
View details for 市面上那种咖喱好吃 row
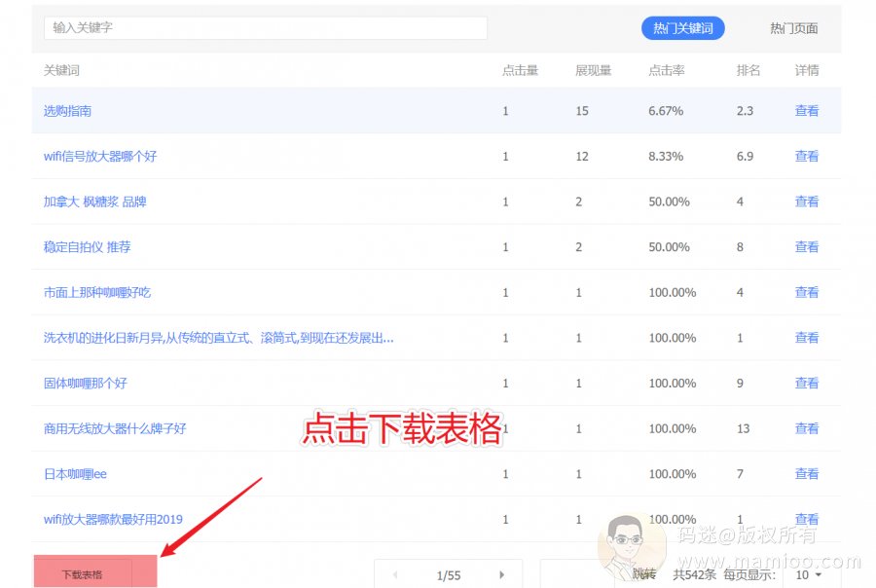click(x=807, y=292)
